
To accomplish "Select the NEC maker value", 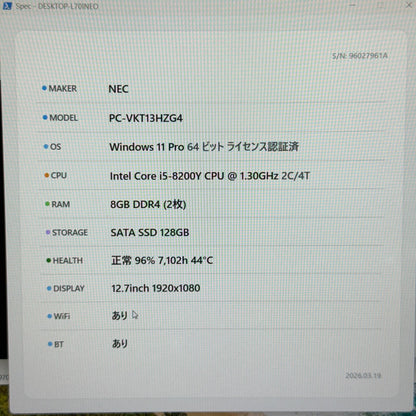I will click(x=118, y=89).
